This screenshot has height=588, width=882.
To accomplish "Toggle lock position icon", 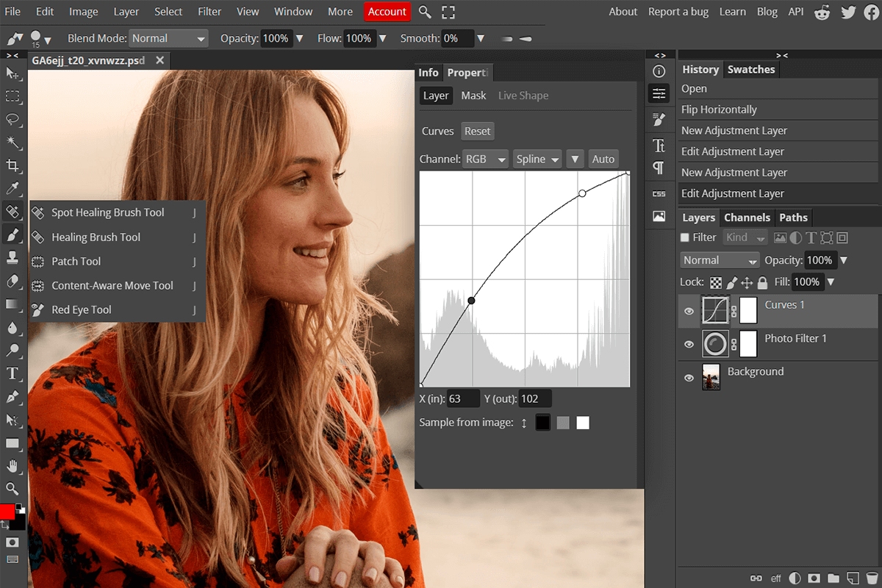I will tap(747, 282).
